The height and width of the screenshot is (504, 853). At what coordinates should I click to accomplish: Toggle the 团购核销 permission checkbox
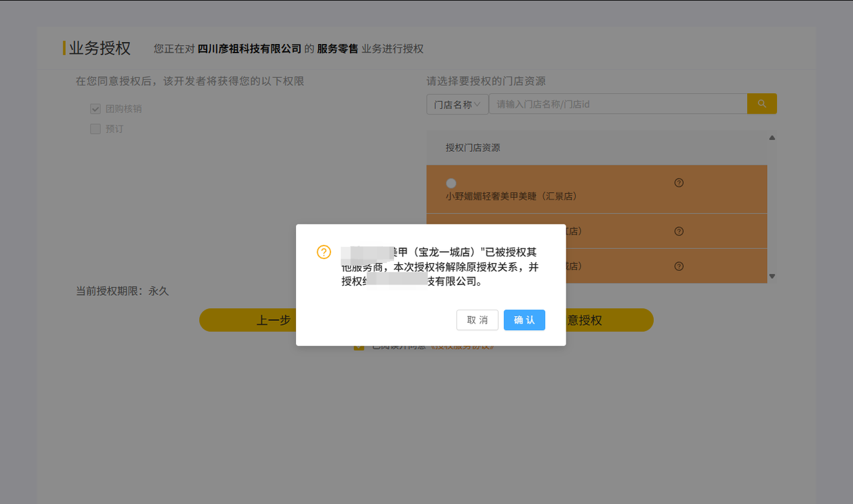click(x=95, y=109)
